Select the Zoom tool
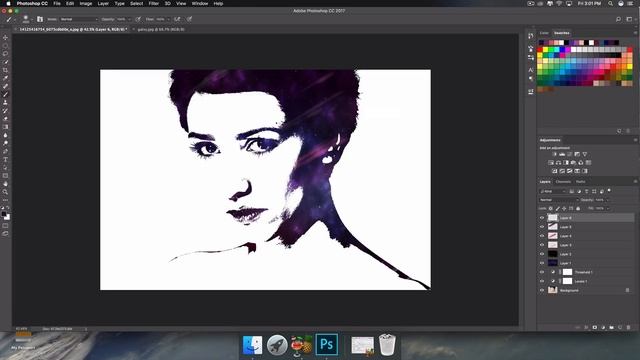The height and width of the screenshot is (360, 640). pos(5,192)
